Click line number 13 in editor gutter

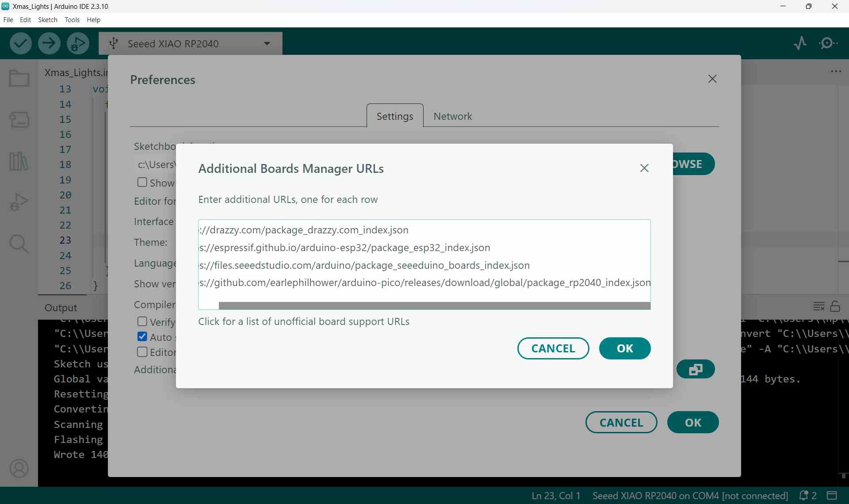(x=65, y=89)
